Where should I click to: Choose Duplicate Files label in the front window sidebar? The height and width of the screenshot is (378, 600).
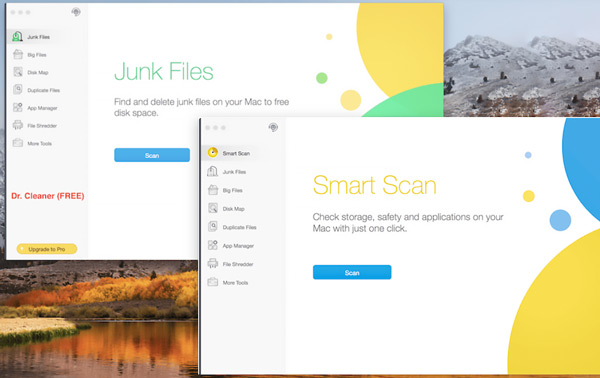240,227
